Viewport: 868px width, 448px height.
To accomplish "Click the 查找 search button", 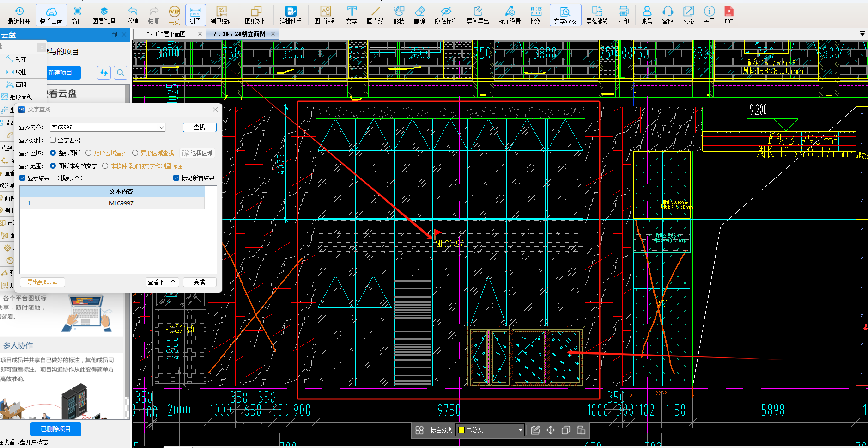I will (x=200, y=127).
